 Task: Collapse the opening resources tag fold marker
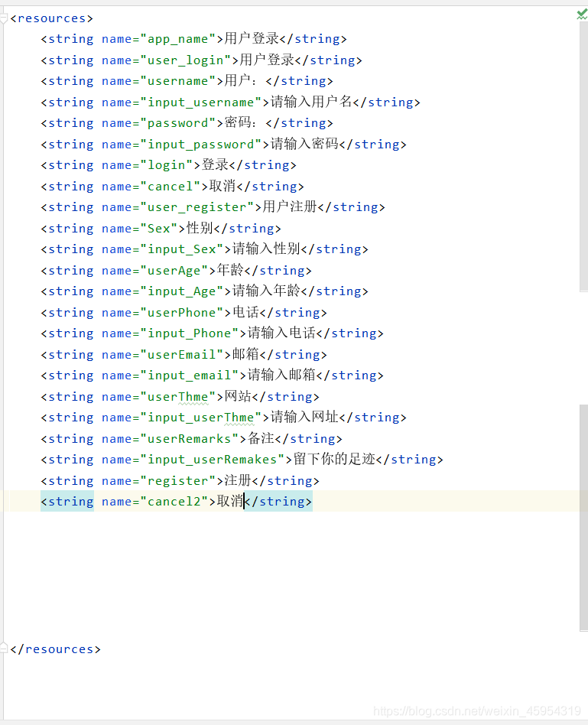pyautogui.click(x=4, y=18)
